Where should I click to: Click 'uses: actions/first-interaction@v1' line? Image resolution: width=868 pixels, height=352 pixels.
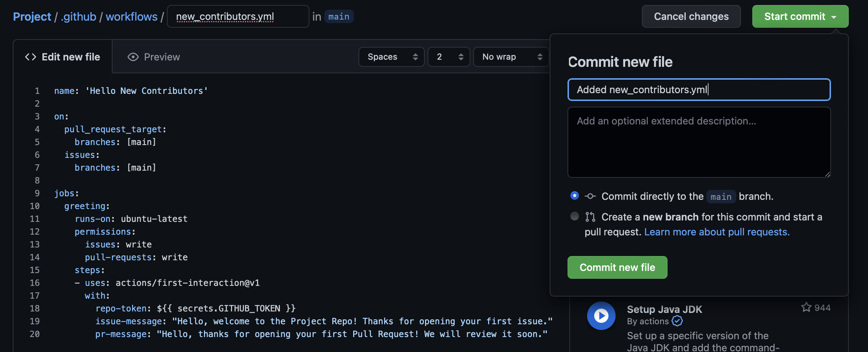pos(167,283)
